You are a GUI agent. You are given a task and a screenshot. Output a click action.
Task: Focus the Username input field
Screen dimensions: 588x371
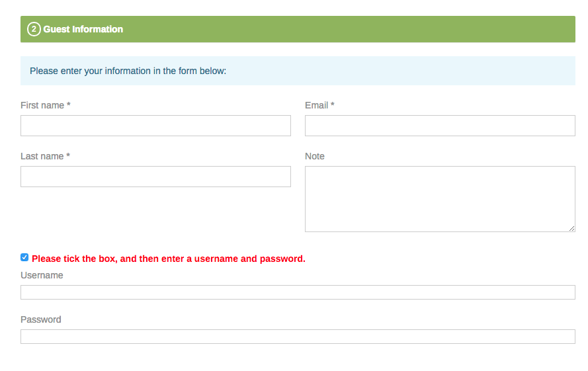pos(298,292)
